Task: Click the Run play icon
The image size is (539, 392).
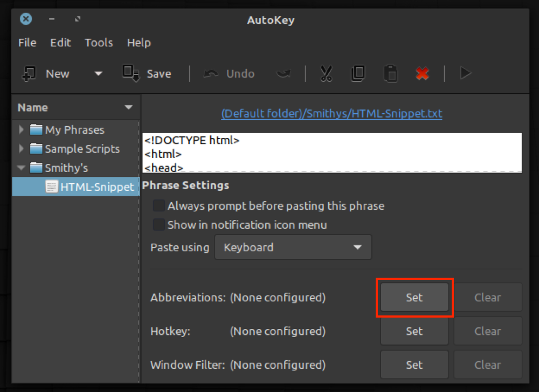Action: click(x=466, y=73)
